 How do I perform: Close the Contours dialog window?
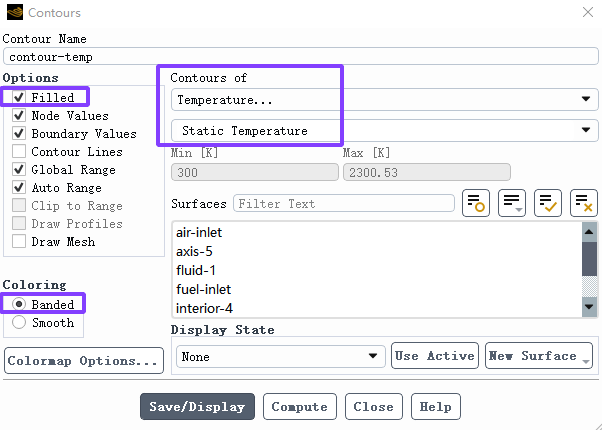(588, 12)
